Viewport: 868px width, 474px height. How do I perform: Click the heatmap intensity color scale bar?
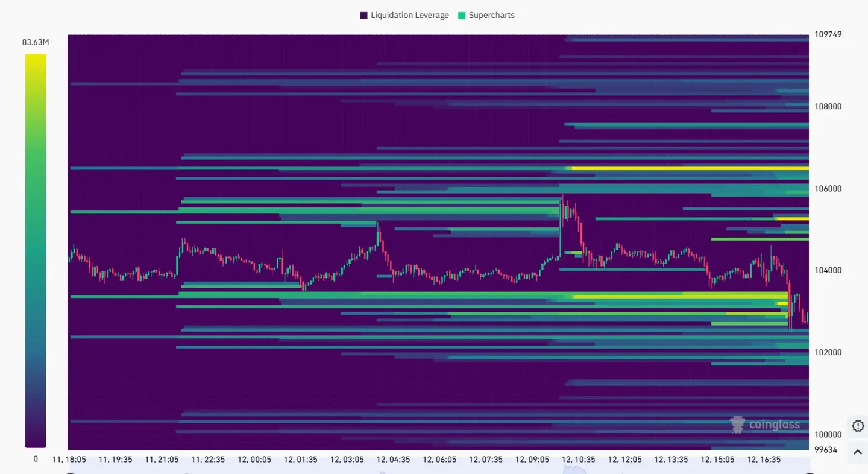[36, 251]
